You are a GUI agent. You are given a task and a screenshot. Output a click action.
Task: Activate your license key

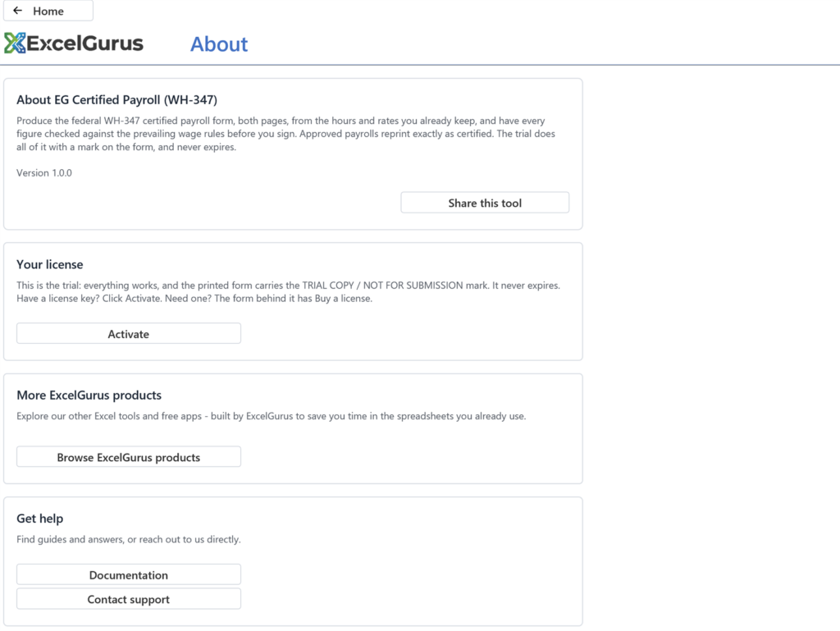point(129,333)
